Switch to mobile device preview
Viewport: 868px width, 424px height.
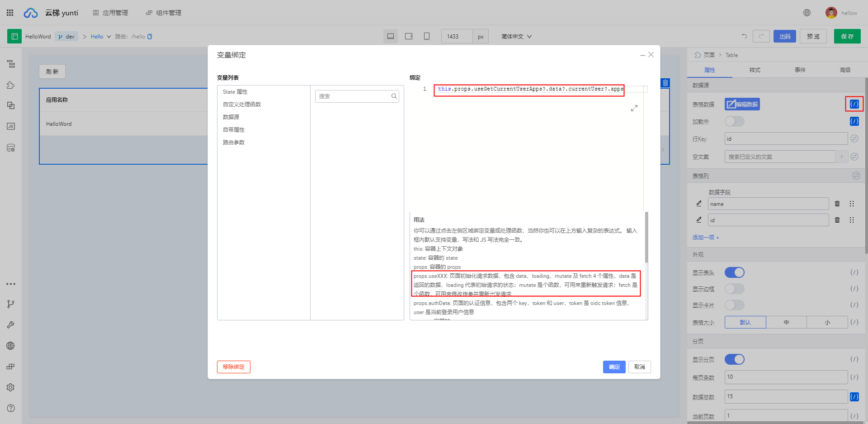pyautogui.click(x=427, y=36)
